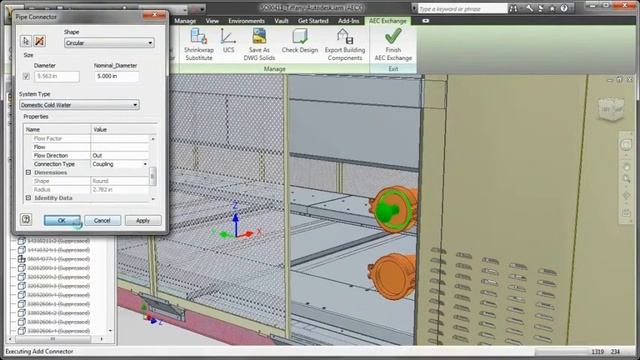Select the Orbit tool in navigation bar
The height and width of the screenshot is (360, 640).
(626, 196)
